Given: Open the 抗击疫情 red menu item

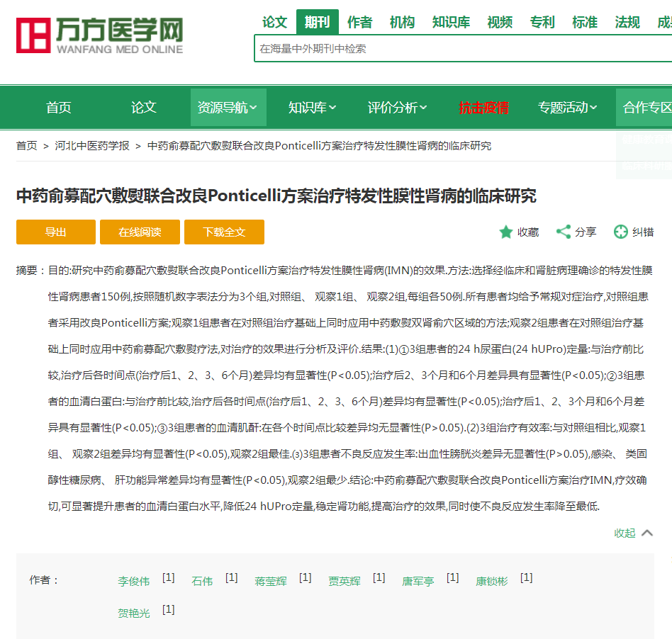Looking at the screenshot, I should coord(483,108).
